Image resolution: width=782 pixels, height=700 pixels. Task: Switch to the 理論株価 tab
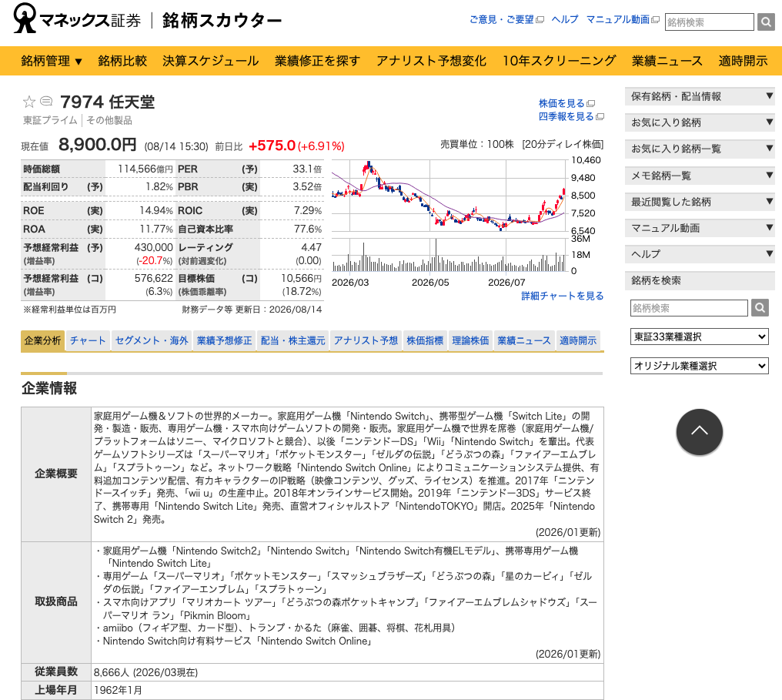pyautogui.click(x=470, y=341)
